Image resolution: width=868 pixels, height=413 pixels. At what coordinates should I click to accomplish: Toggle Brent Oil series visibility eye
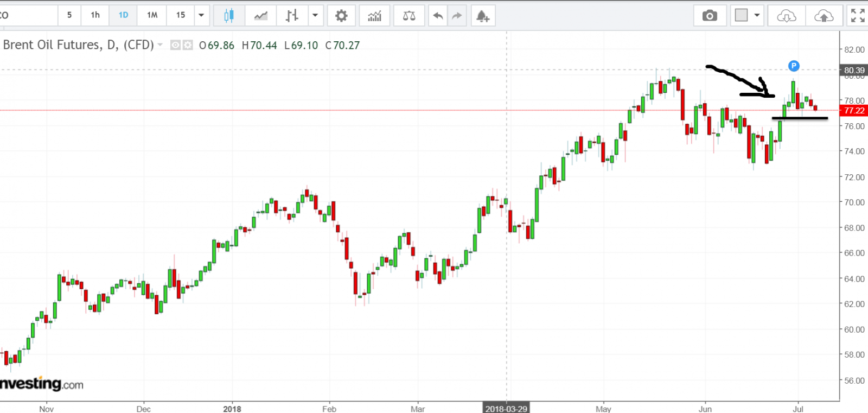coord(175,46)
